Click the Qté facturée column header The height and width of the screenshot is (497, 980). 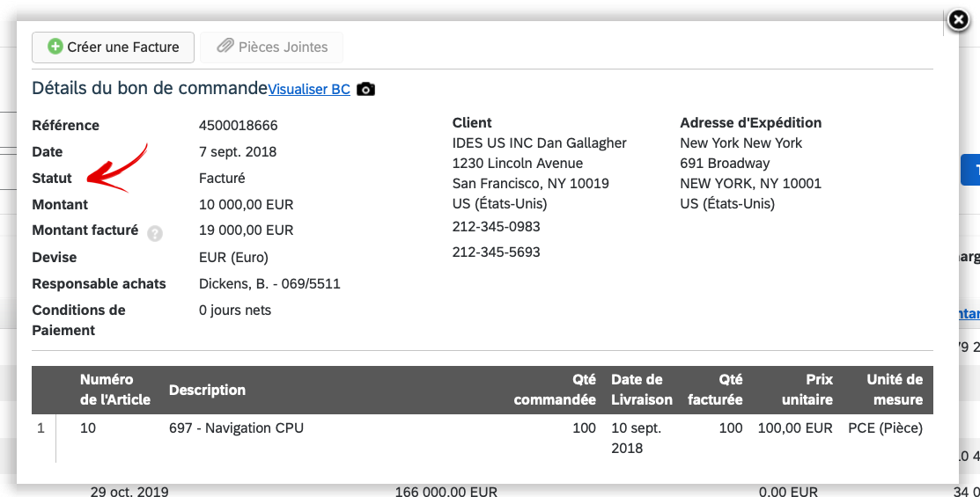(x=715, y=390)
